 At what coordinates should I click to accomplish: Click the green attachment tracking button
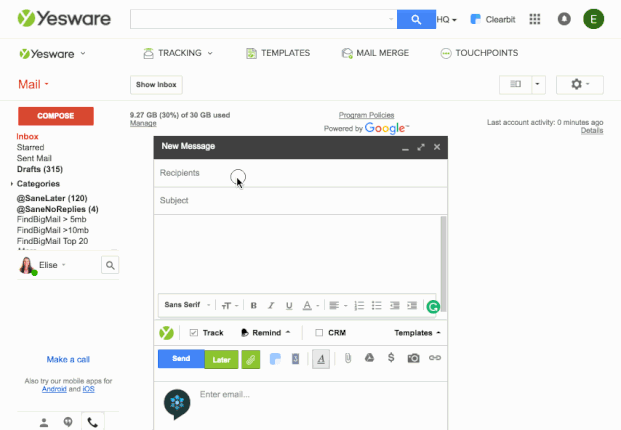[251, 360]
